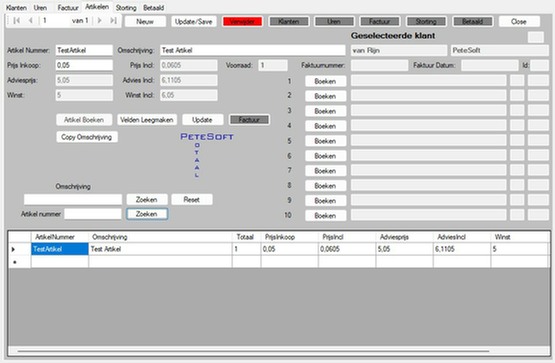Click Boeken button for line 5
The height and width of the screenshot is (363, 555).
tap(325, 141)
